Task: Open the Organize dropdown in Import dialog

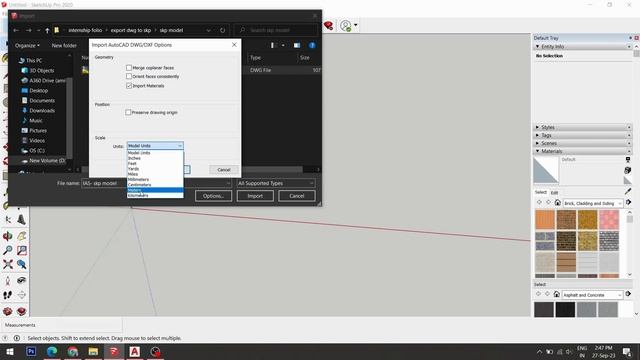Action: [27, 46]
